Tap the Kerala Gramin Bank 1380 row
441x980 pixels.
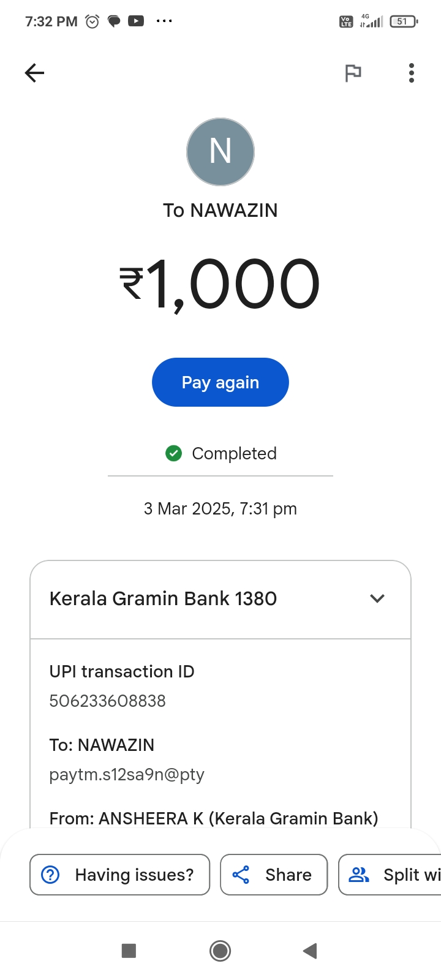(163, 598)
